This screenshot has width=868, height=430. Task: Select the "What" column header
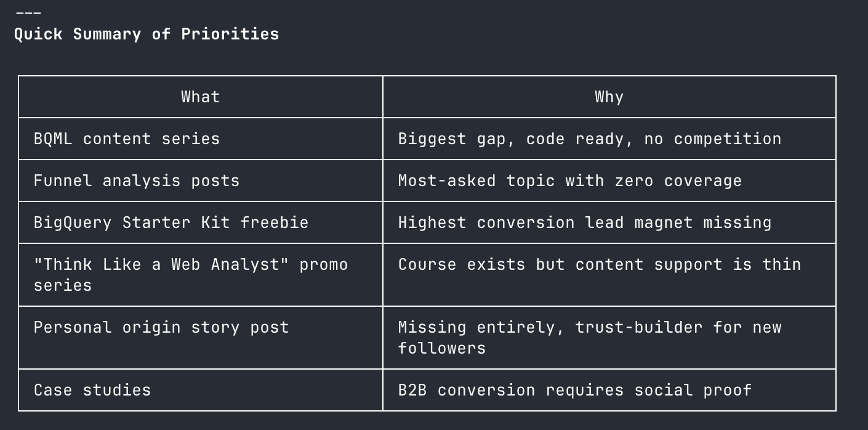coord(200,97)
